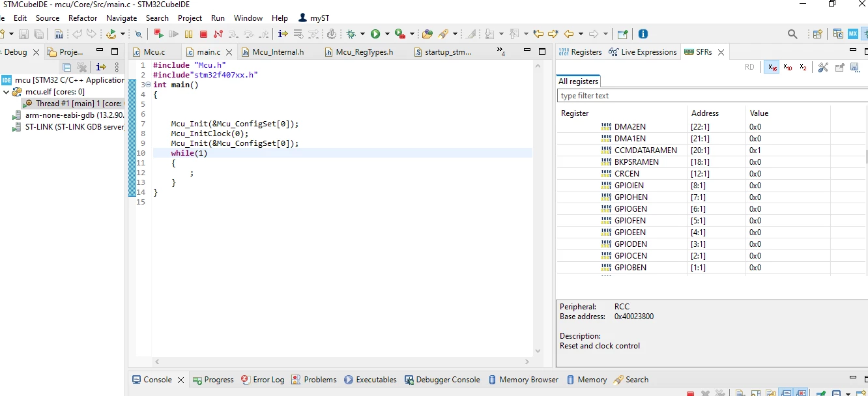Image resolution: width=868 pixels, height=396 pixels.
Task: Show hidden editor tabs overflow list
Action: click(x=501, y=51)
